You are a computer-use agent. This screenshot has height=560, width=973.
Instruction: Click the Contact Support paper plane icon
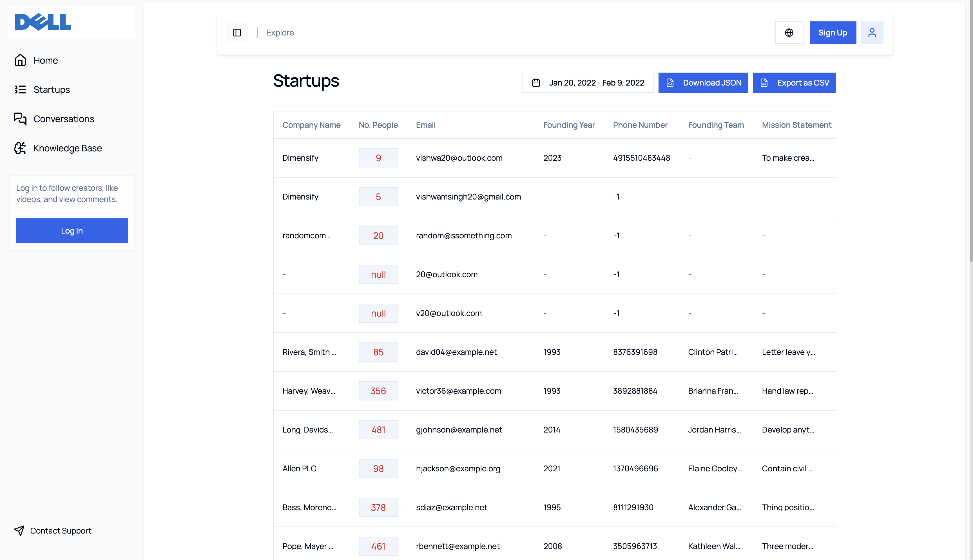pos(19,530)
